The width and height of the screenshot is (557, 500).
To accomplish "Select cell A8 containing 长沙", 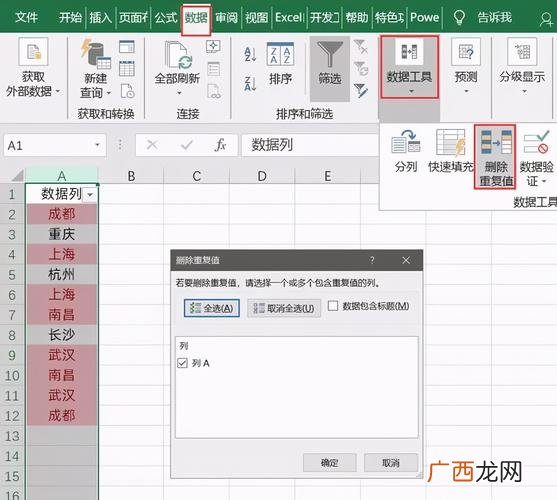I will click(x=62, y=335).
